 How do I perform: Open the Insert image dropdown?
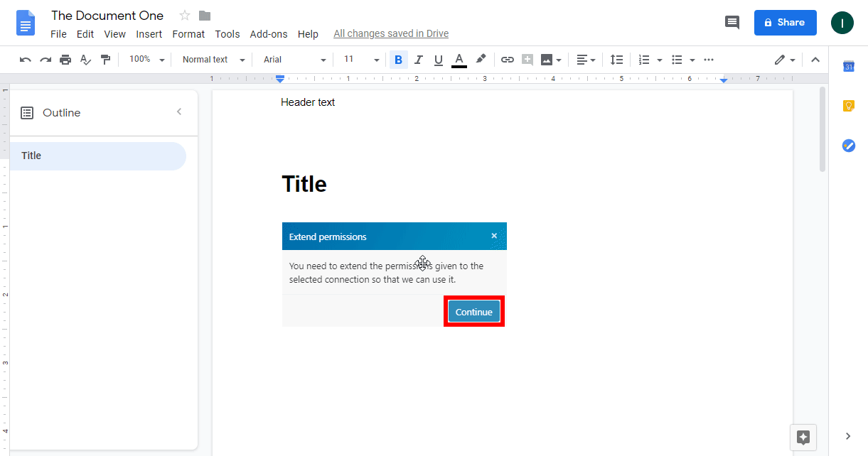tap(551, 60)
